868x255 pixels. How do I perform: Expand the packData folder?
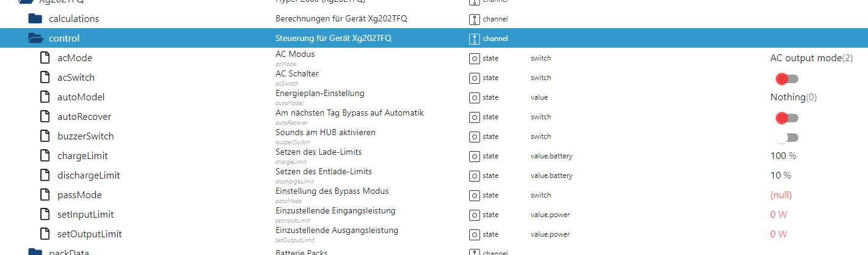click(x=35, y=252)
